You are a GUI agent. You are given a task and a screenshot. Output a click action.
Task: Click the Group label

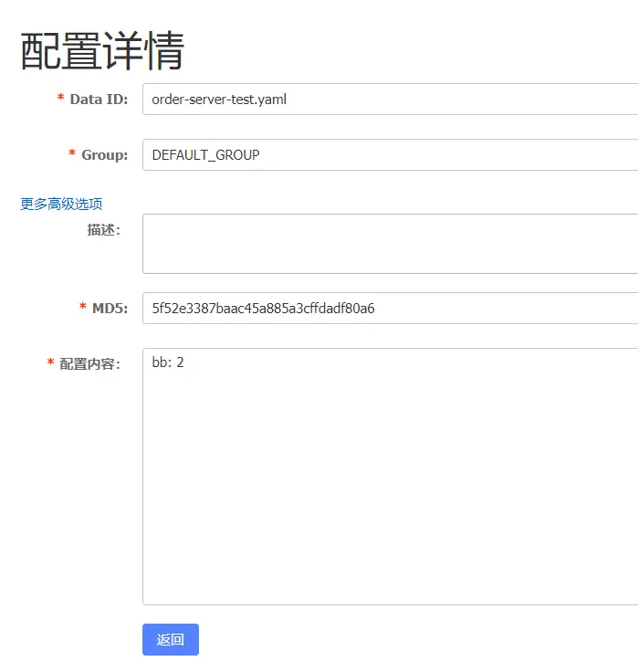(x=105, y=154)
